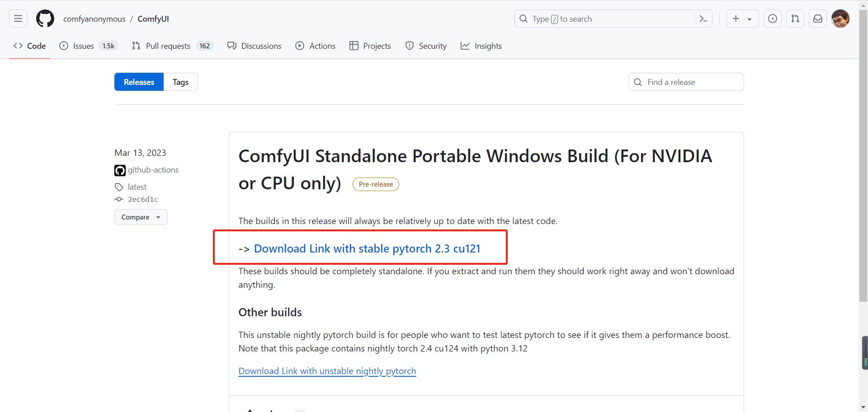Select the Releases tab
The image size is (868, 412).
tap(139, 82)
